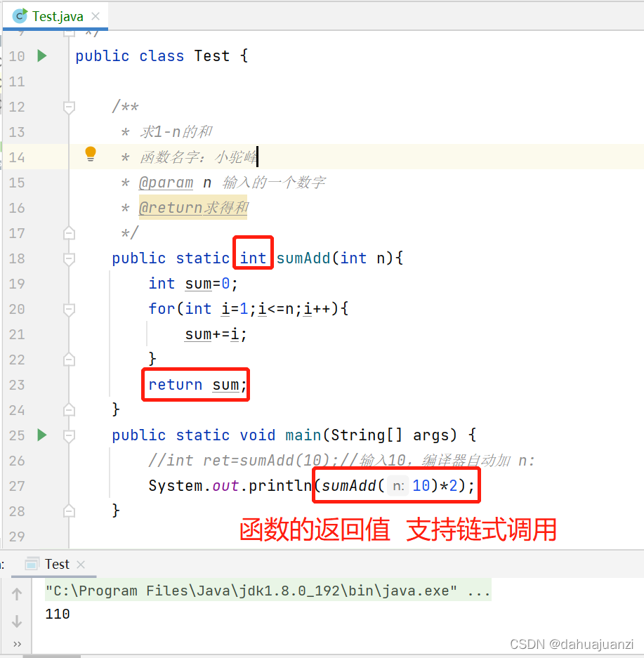Click the java.exe command line in console
644x658 pixels.
point(268,591)
